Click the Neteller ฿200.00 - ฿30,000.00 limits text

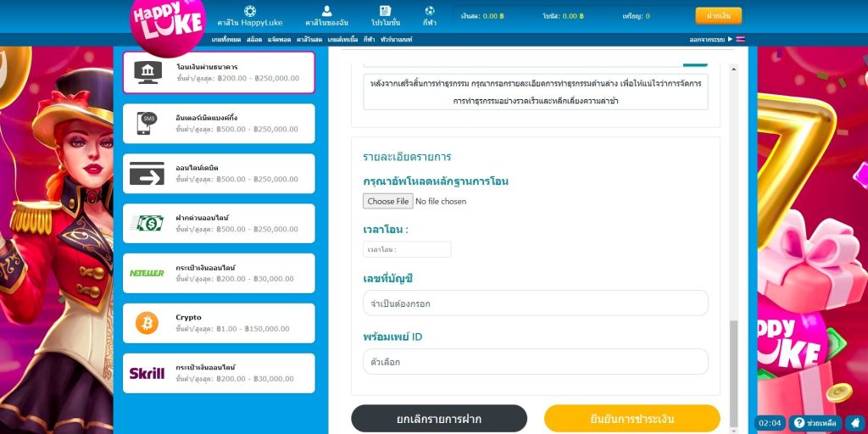point(235,279)
